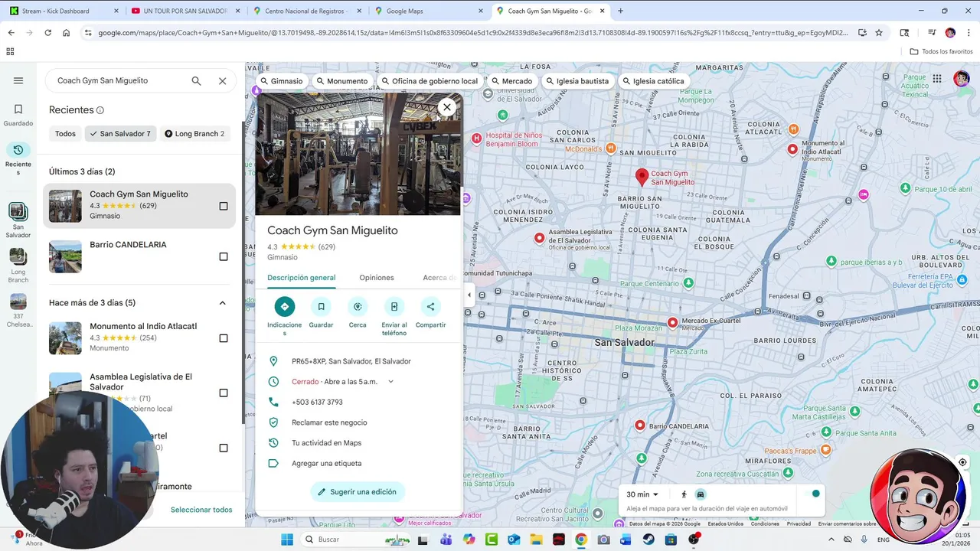Viewport: 980px width, 551px height.
Task: Show info about Recientes
Action: pos(100,110)
